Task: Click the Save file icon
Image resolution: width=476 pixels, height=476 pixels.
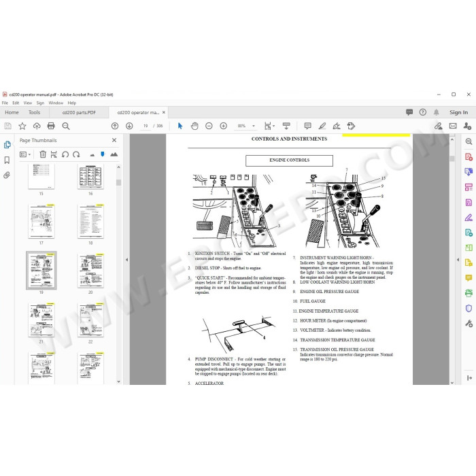Action: click(x=8, y=126)
